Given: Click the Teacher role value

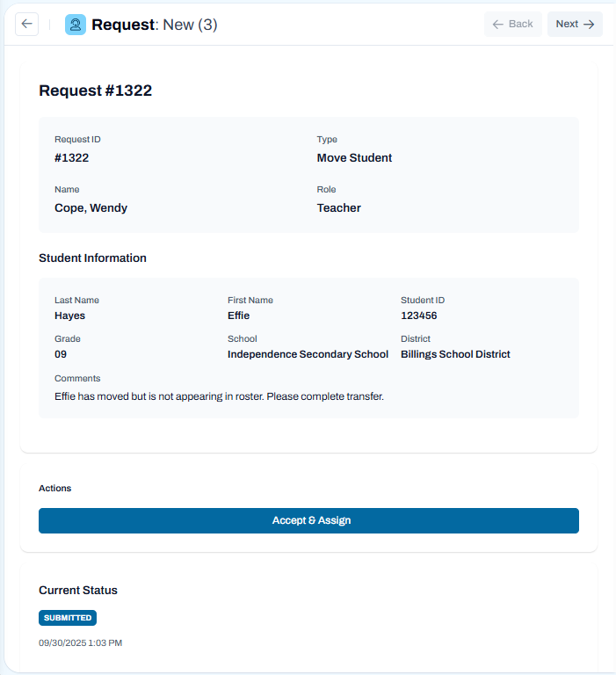Looking at the screenshot, I should (x=339, y=208).
